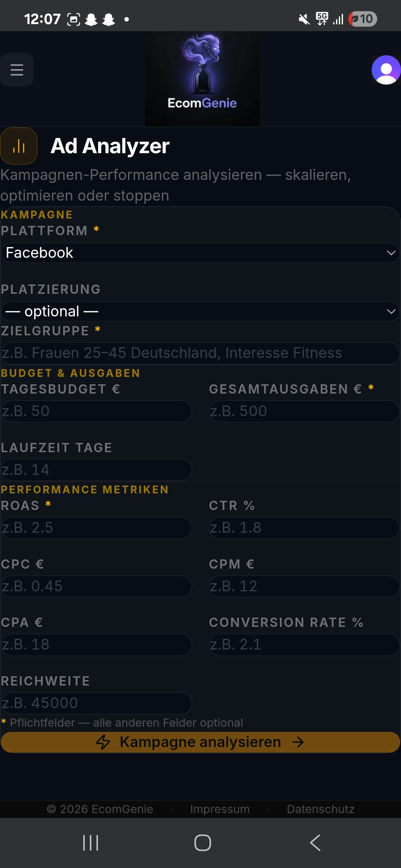Viewport: 401px width, 868px height.
Task: Open the hamburger navigation menu
Action: pos(17,70)
